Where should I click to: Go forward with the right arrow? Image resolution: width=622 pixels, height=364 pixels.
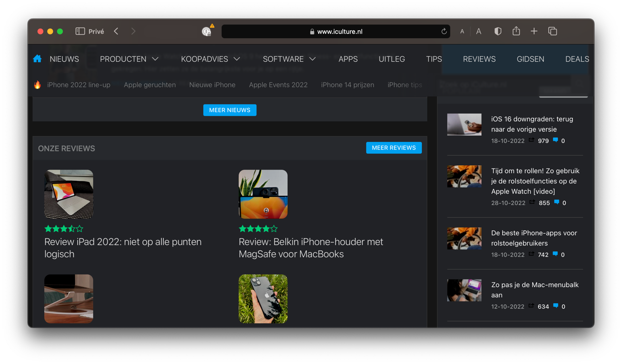pyautogui.click(x=133, y=31)
